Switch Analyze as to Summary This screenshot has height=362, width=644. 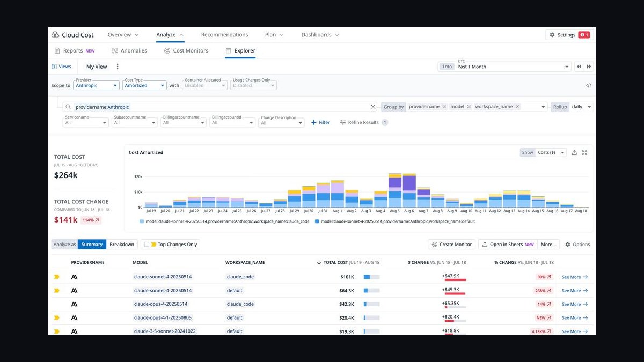(92, 245)
